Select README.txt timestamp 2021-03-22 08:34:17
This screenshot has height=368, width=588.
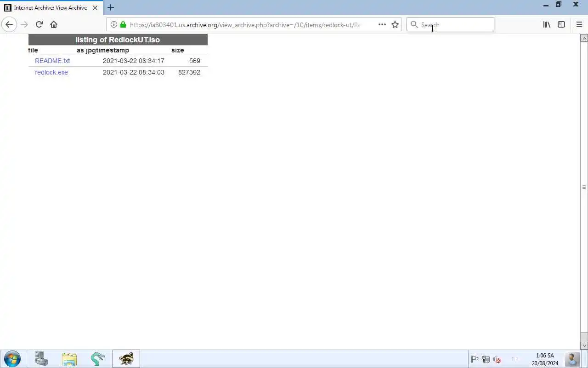133,61
